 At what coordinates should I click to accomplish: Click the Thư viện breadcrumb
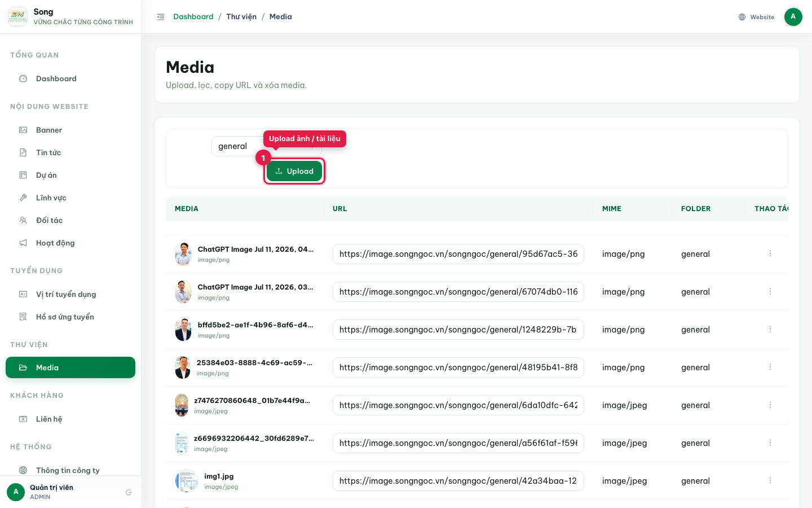(241, 16)
